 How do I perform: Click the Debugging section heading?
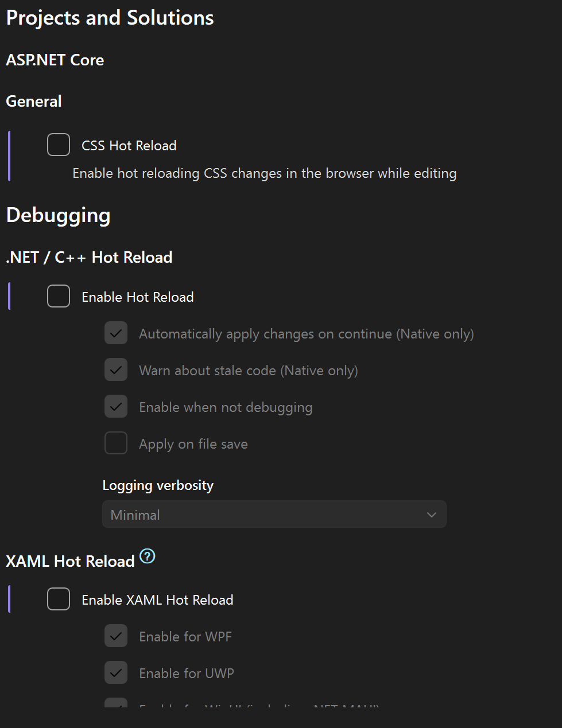point(58,215)
